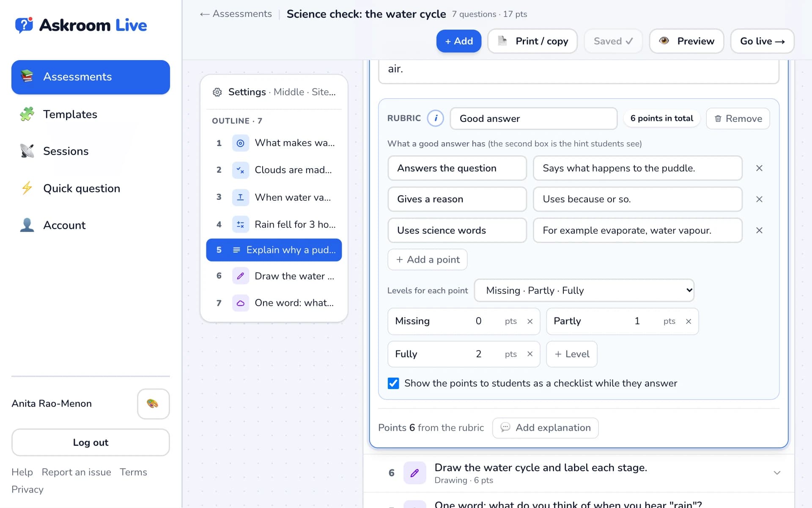This screenshot has width=812, height=508.
Task: Click the + Add button
Action: (x=459, y=41)
